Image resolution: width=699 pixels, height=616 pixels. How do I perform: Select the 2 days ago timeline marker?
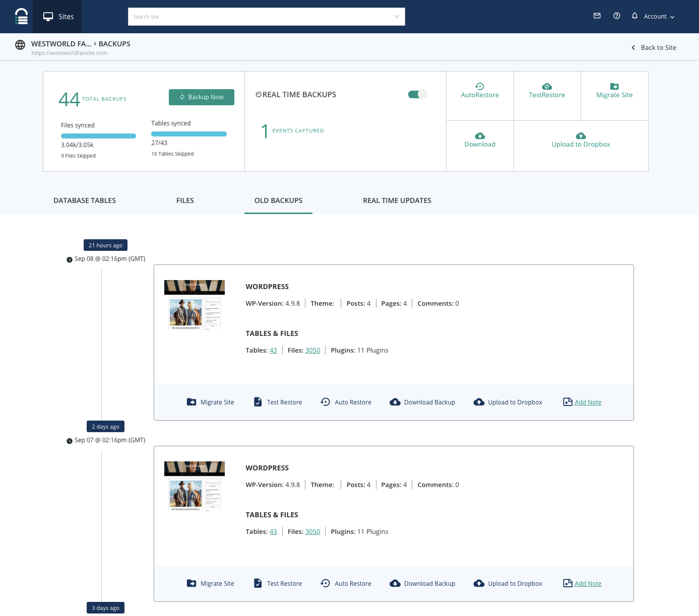tap(105, 427)
